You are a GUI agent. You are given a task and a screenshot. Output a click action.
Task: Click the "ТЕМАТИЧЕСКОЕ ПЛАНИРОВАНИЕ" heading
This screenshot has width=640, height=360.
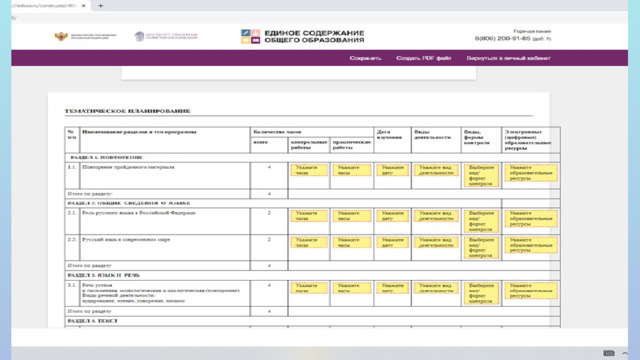tap(127, 111)
